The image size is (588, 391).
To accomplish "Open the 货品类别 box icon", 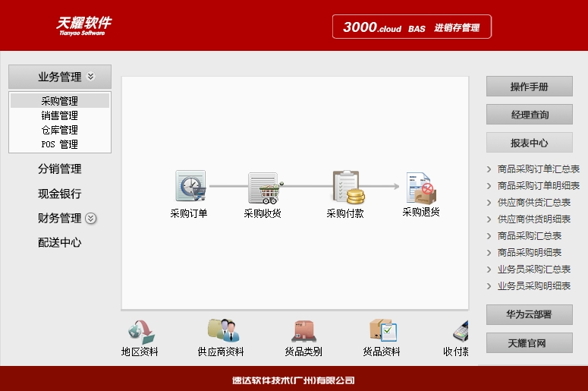I will click(303, 331).
